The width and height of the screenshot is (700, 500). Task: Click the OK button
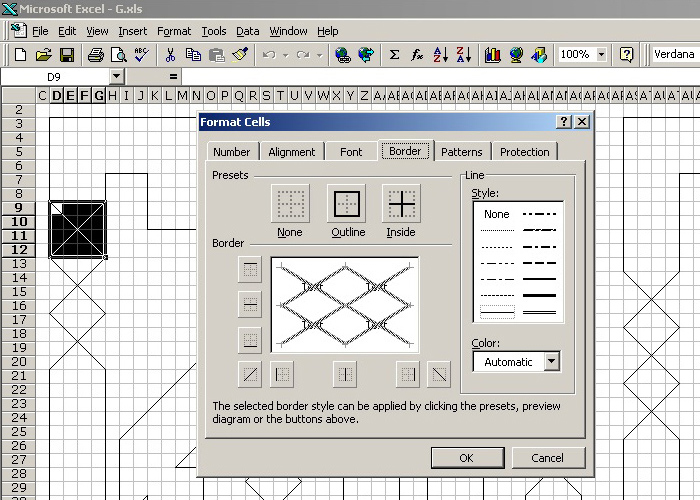click(467, 458)
